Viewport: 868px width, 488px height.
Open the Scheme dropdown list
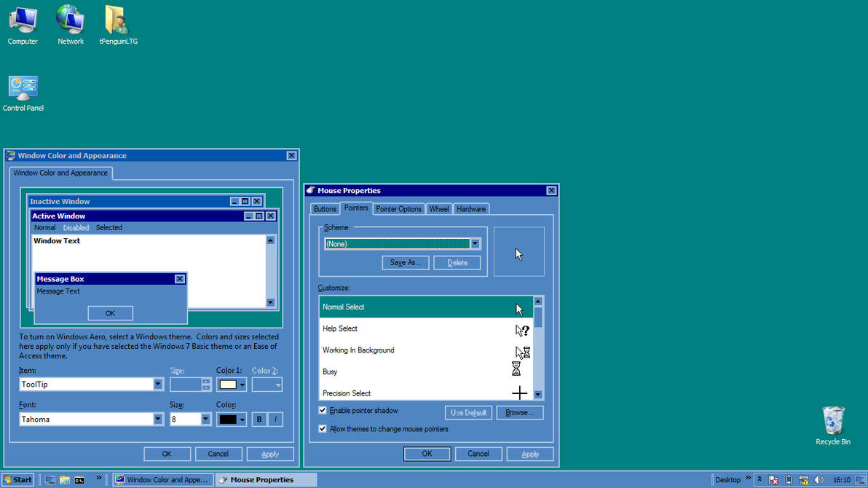475,243
